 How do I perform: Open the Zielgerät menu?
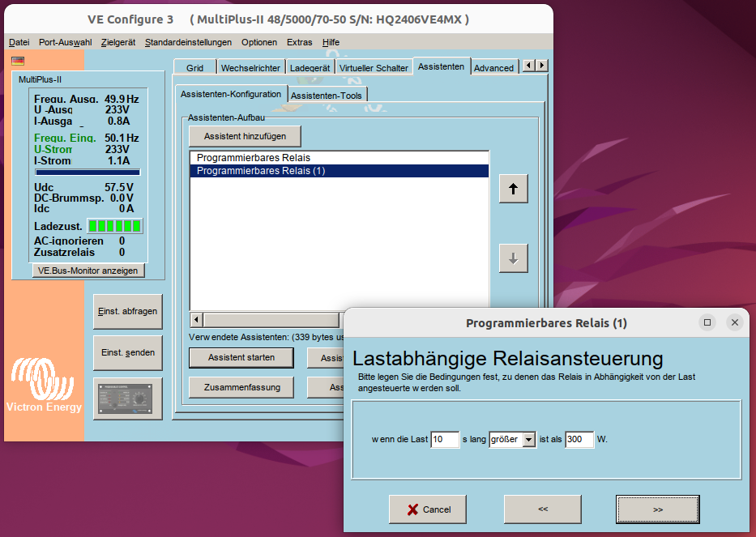click(118, 42)
